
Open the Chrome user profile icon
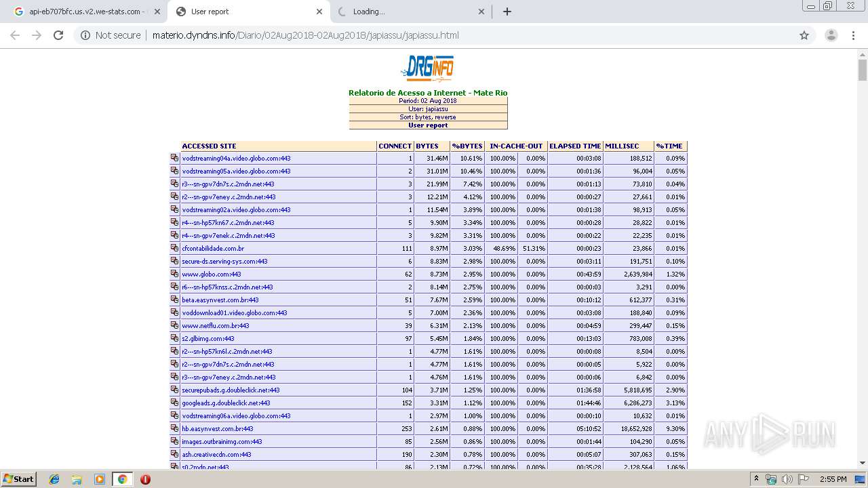(x=831, y=35)
